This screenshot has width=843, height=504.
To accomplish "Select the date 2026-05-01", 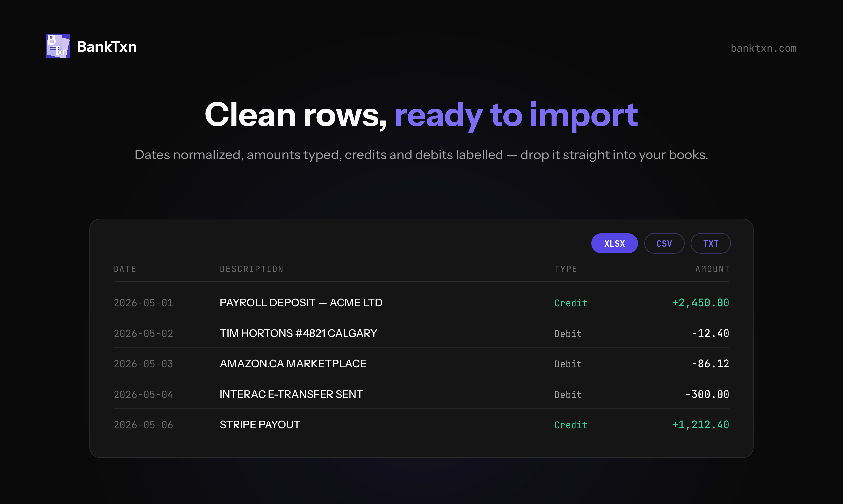I will click(x=143, y=303).
